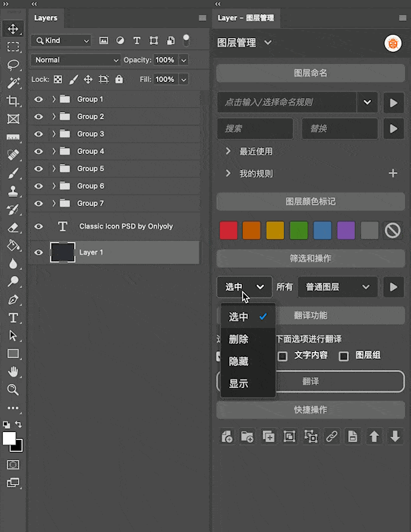The height and width of the screenshot is (532, 411).
Task: Click the 图层命名 section header
Action: click(x=310, y=73)
